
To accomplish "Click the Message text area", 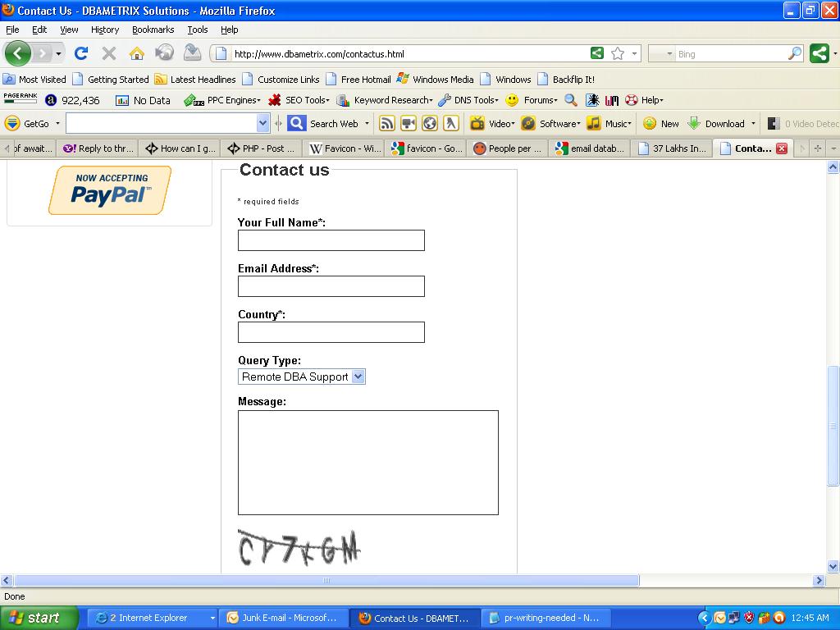I will pos(368,463).
